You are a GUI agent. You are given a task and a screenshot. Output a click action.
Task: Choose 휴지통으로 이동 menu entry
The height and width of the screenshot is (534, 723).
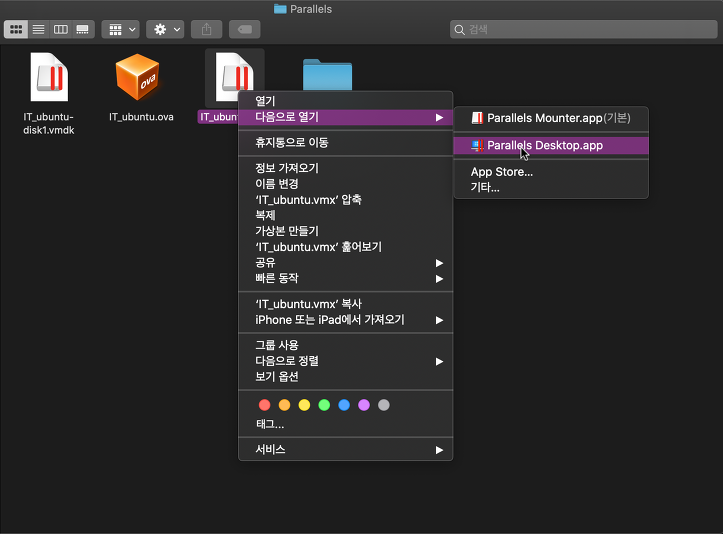click(346, 142)
